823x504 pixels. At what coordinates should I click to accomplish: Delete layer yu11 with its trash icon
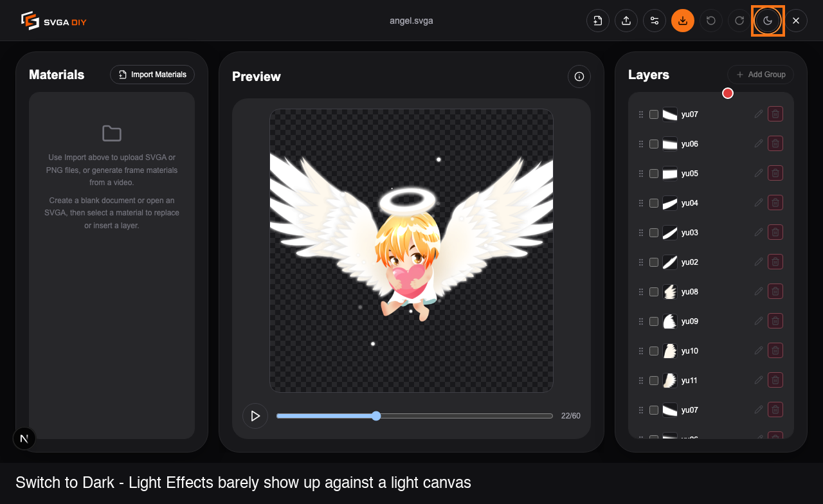(775, 380)
